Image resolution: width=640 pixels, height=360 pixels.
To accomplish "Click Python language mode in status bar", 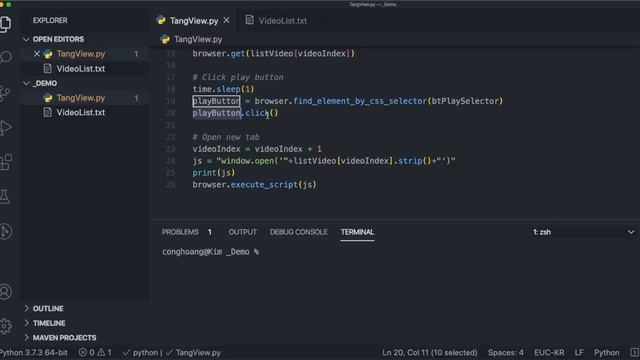I will point(606,352).
